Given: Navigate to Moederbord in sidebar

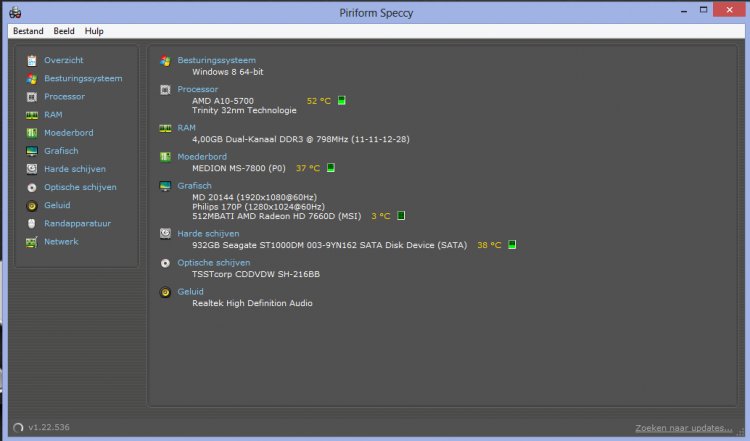Looking at the screenshot, I should click(x=69, y=133).
